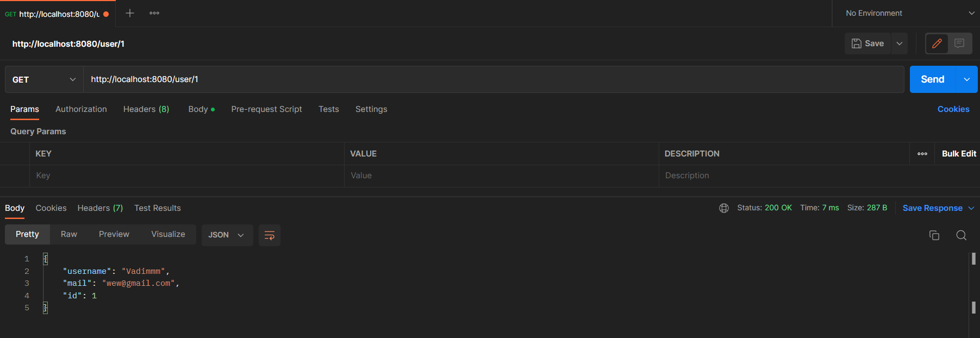Click the Send button
This screenshot has width=980, height=338.
932,79
